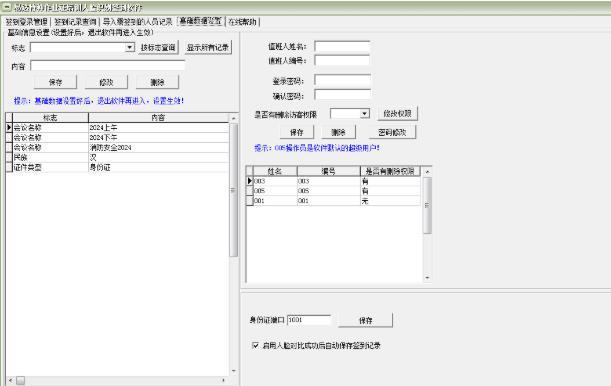Focus the 值班人编号 input field
The height and width of the screenshot is (386, 611).
click(342, 60)
